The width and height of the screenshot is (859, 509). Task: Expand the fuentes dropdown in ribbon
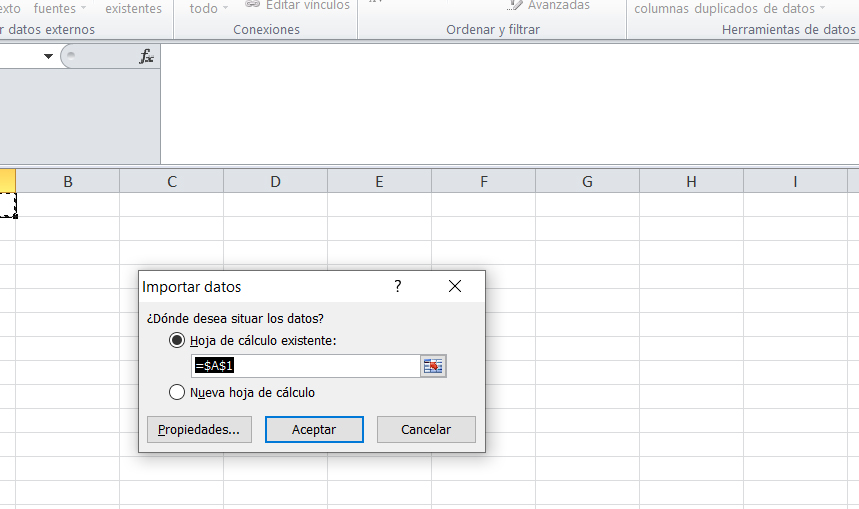click(x=84, y=9)
